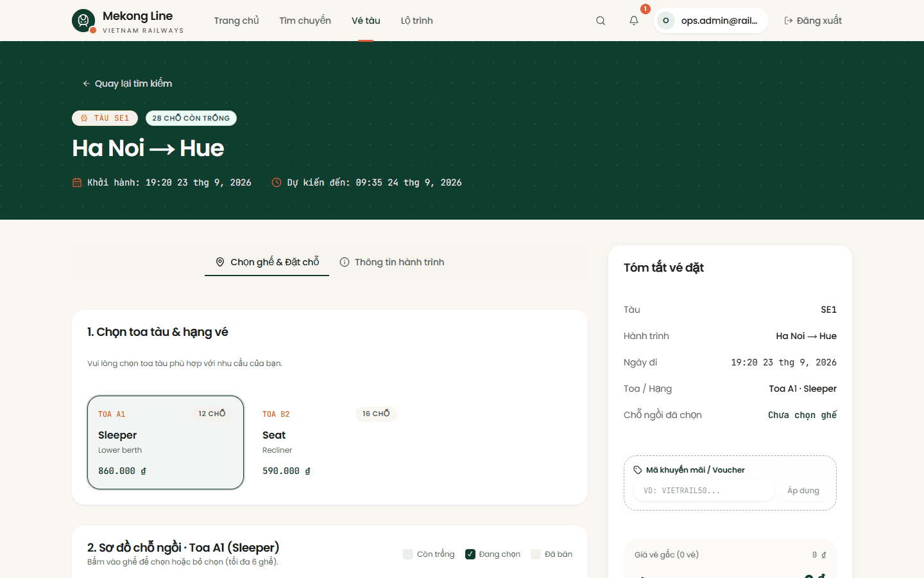Open the search magnifier icon
This screenshot has height=578, width=924.
click(x=601, y=21)
